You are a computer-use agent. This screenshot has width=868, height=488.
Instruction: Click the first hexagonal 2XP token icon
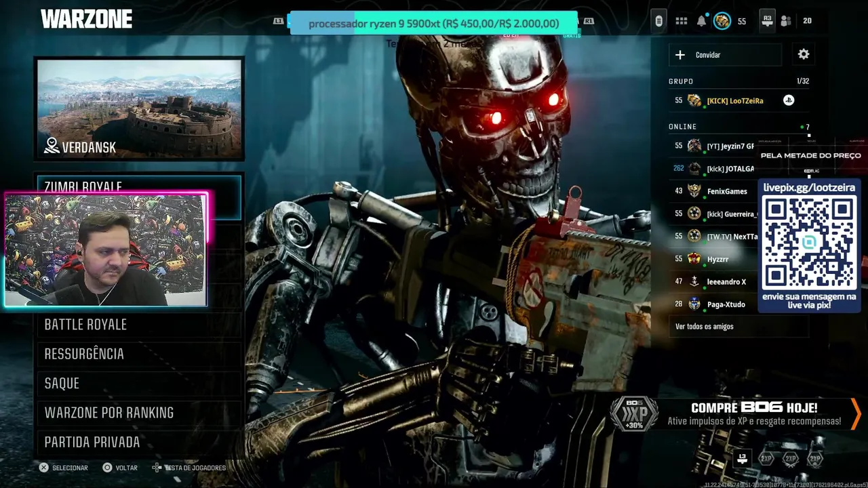point(766,459)
